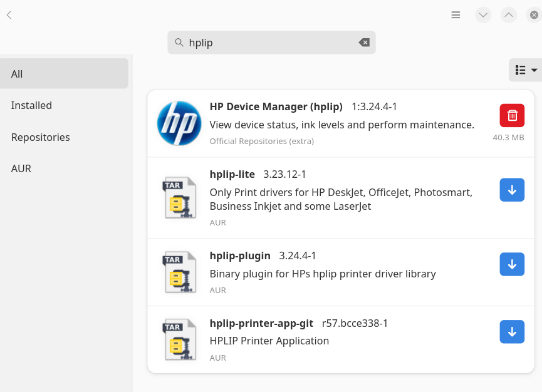Click version 3.23.12-1 text
Screen dimensions: 542x392
[x=284, y=174]
